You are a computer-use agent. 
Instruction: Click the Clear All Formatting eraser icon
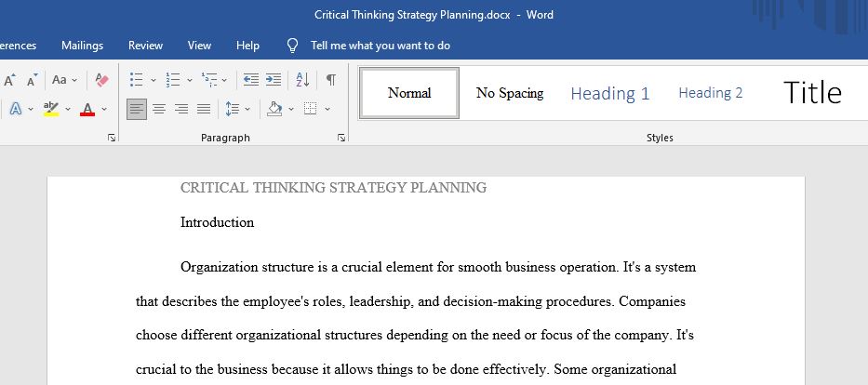click(x=101, y=80)
